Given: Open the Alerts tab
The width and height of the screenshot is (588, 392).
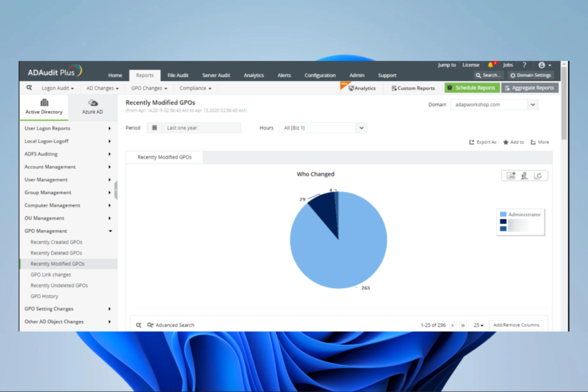Looking at the screenshot, I should [284, 75].
